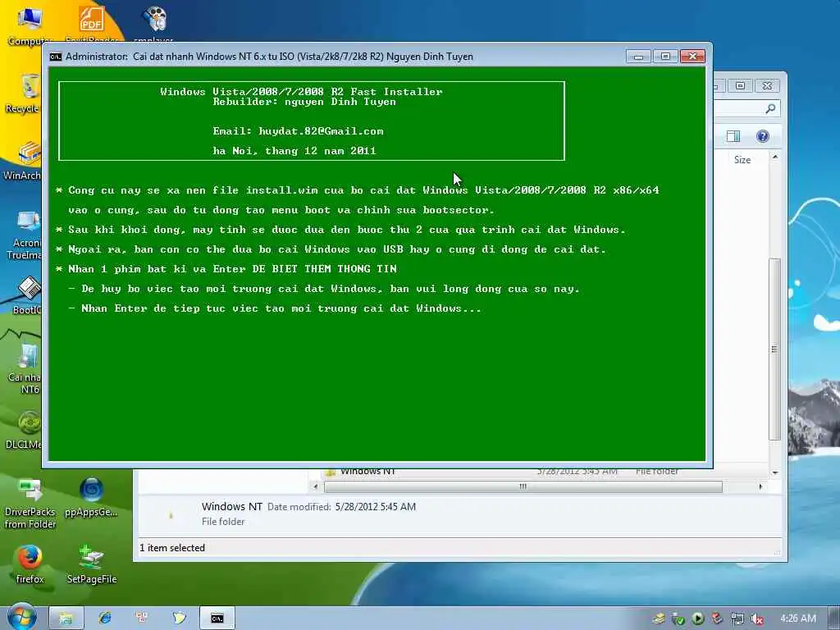Screen dimensions: 840x630
Task: Open Explorer help question mark icon
Action: click(763, 136)
